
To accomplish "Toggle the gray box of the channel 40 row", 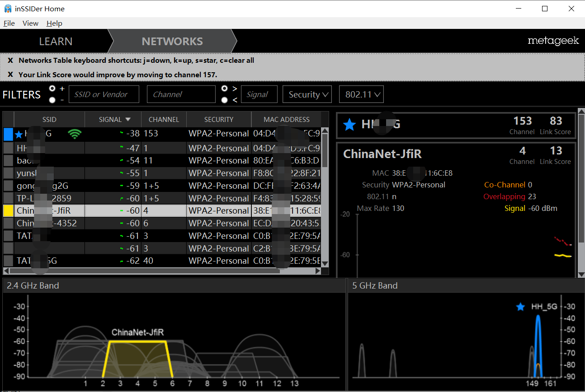I will click(8, 261).
